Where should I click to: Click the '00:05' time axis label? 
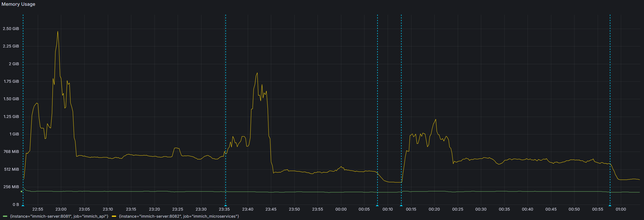click(364, 209)
